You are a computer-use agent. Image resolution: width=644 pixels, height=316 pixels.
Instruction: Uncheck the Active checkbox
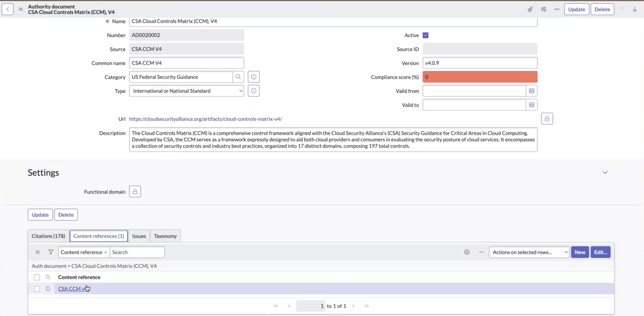425,35
